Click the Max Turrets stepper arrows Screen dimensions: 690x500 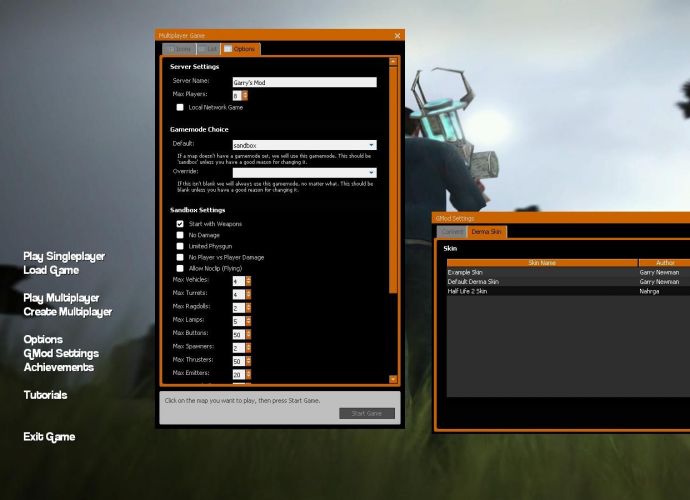(248, 294)
